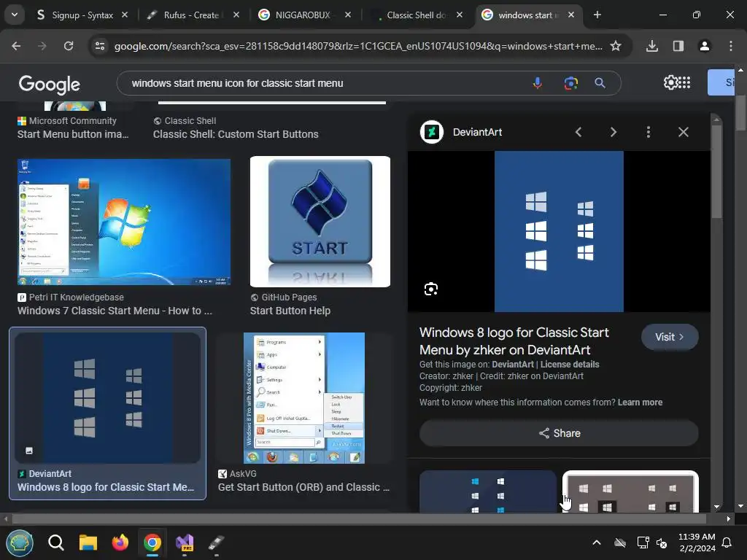Click the Visit button
Viewport: 747px width, 560px height.
coord(670,337)
